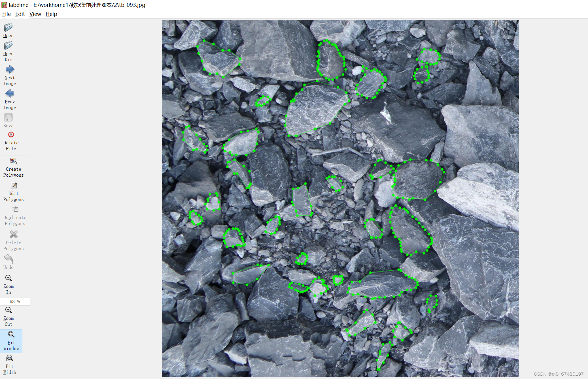Toggle the Fit Width button
The image size is (588, 379).
pyautogui.click(x=10, y=359)
